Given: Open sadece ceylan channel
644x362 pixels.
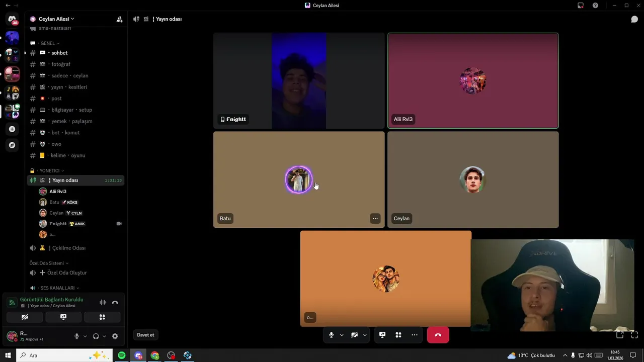Looking at the screenshot, I should point(75,76).
